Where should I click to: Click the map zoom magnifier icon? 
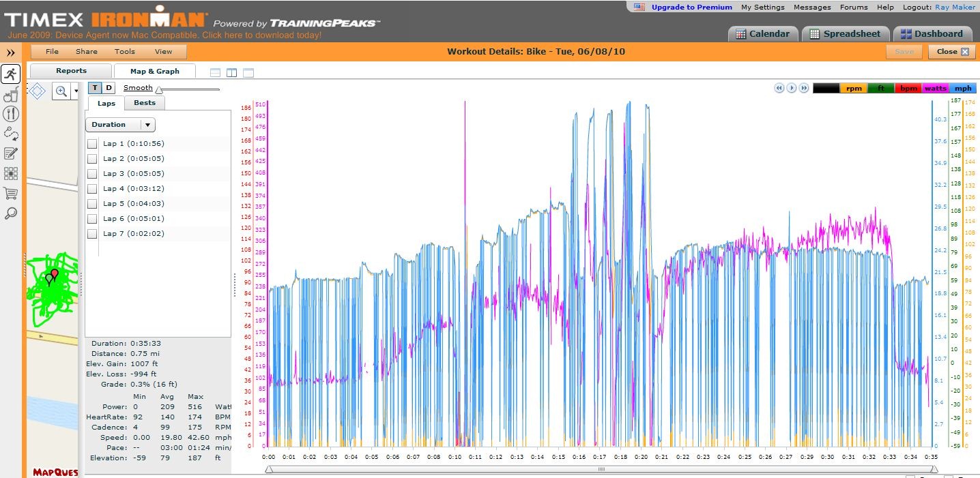61,91
